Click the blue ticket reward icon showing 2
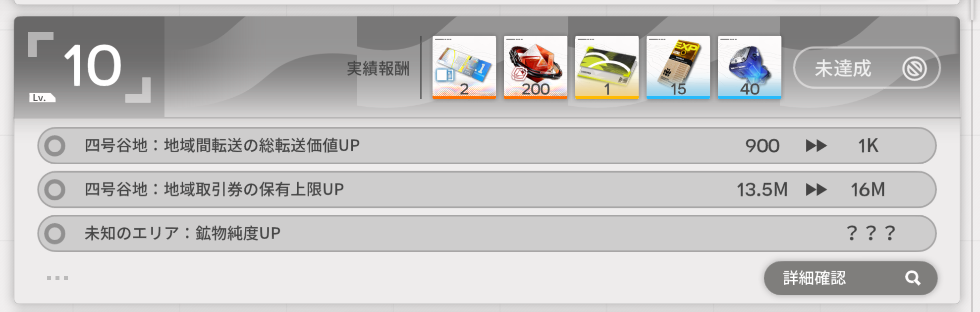The height and width of the screenshot is (312, 980). [x=464, y=67]
